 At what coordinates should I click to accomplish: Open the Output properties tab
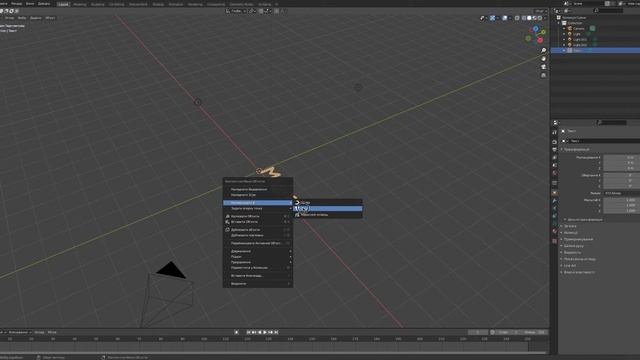pos(554,150)
